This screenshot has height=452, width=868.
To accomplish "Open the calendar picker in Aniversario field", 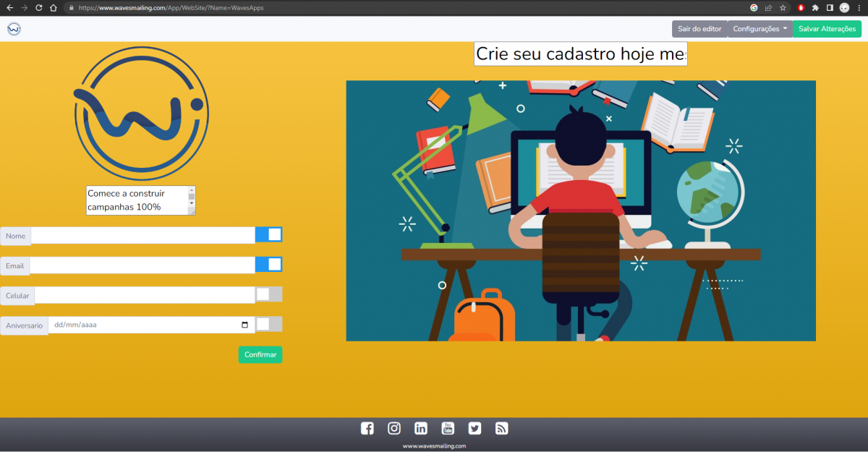I will (x=244, y=325).
